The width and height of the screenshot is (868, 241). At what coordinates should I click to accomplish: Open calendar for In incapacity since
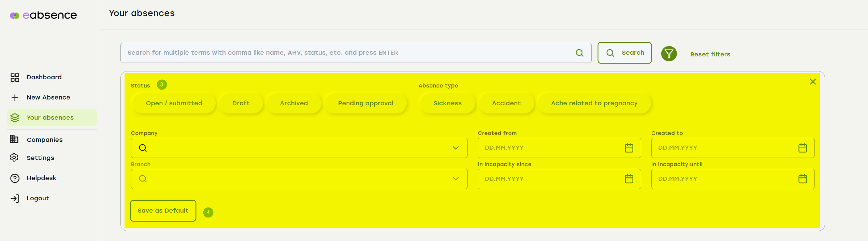[629, 179]
